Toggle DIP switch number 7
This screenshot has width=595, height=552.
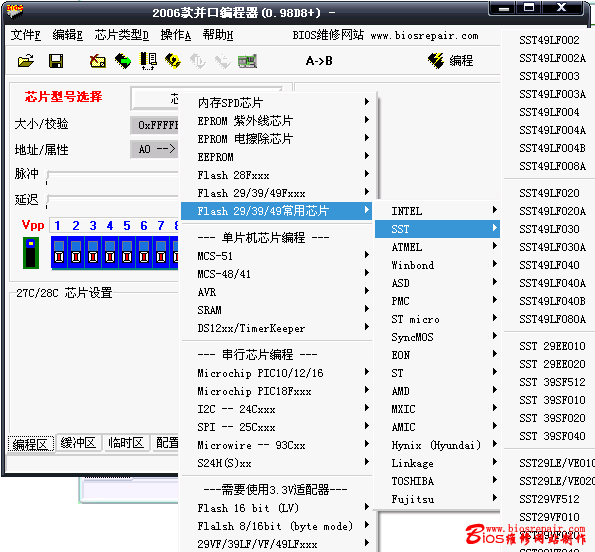pyautogui.click(x=161, y=253)
